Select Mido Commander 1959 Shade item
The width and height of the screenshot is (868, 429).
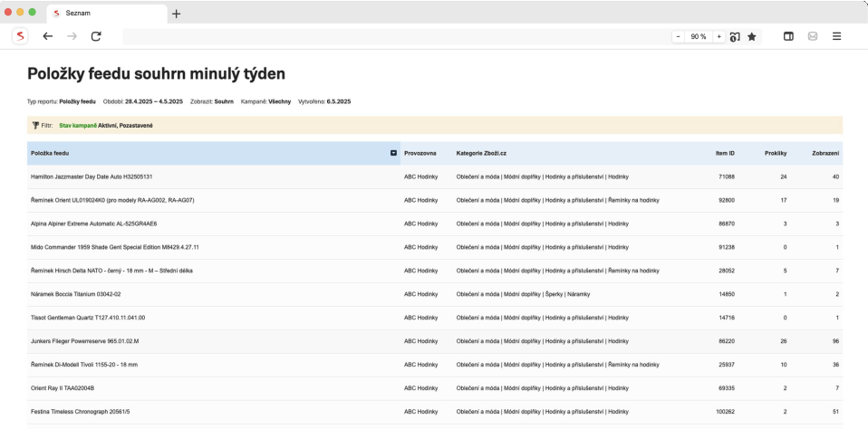click(114, 247)
